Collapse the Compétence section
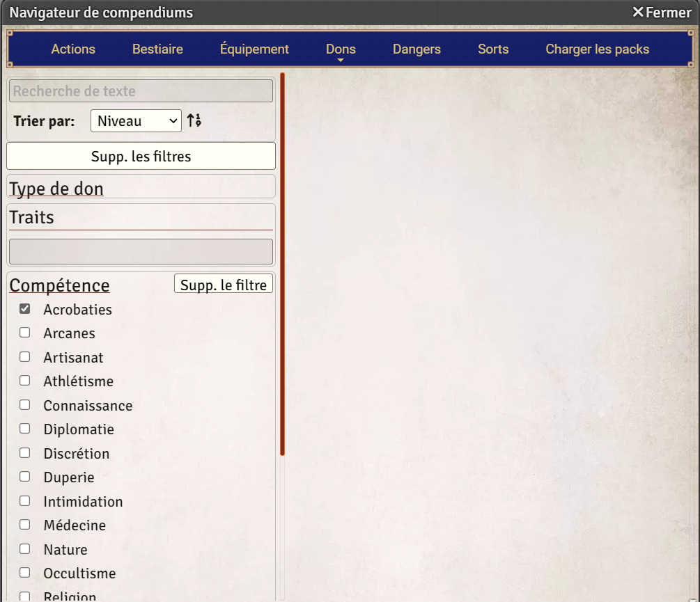 [59, 285]
